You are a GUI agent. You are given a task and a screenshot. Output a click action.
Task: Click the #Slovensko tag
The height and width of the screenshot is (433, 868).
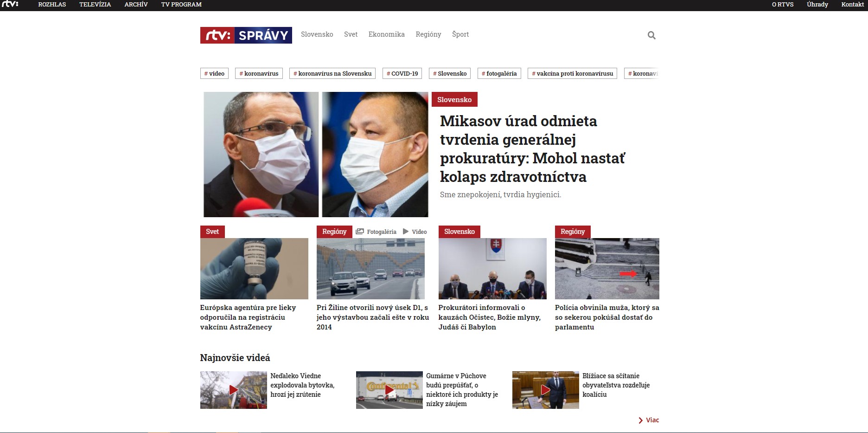coord(450,73)
